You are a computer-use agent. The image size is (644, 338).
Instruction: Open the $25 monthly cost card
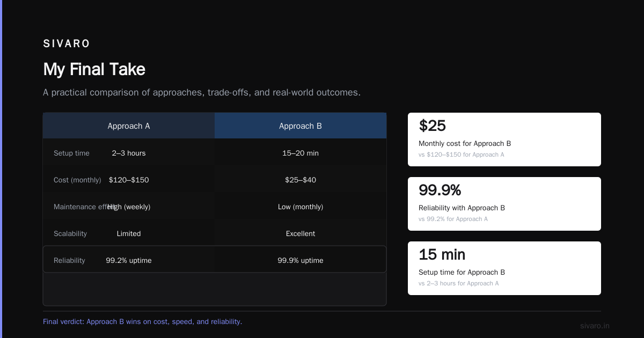(x=504, y=139)
